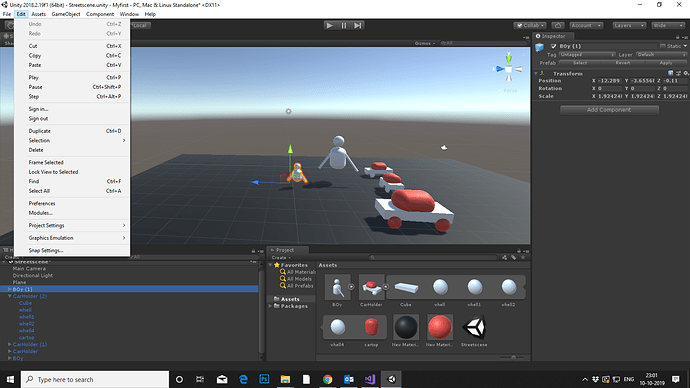Select the cartop asset thumbnail

tap(371, 327)
